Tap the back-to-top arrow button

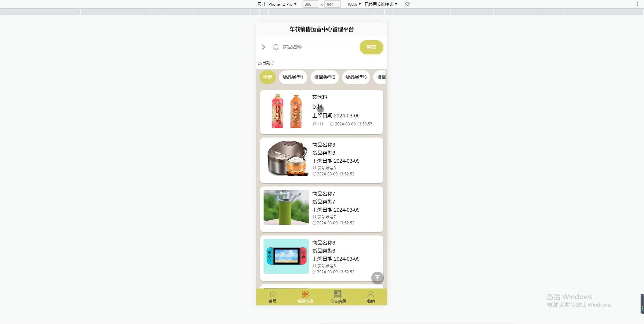377,278
